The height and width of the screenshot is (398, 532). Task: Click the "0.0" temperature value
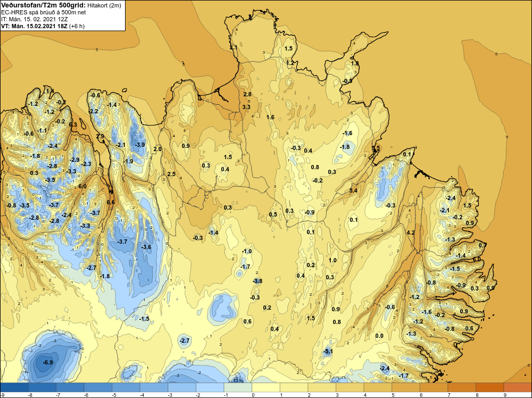pyautogui.click(x=379, y=336)
